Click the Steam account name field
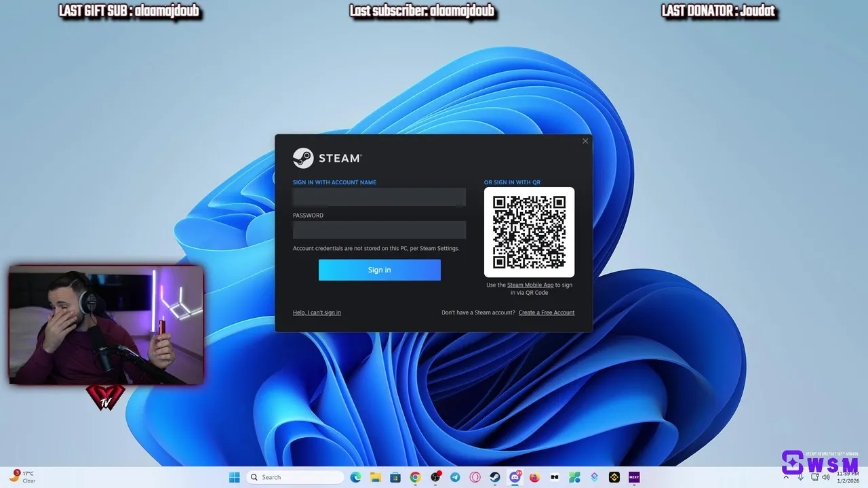Viewport: 868px width, 488px height. pyautogui.click(x=379, y=197)
